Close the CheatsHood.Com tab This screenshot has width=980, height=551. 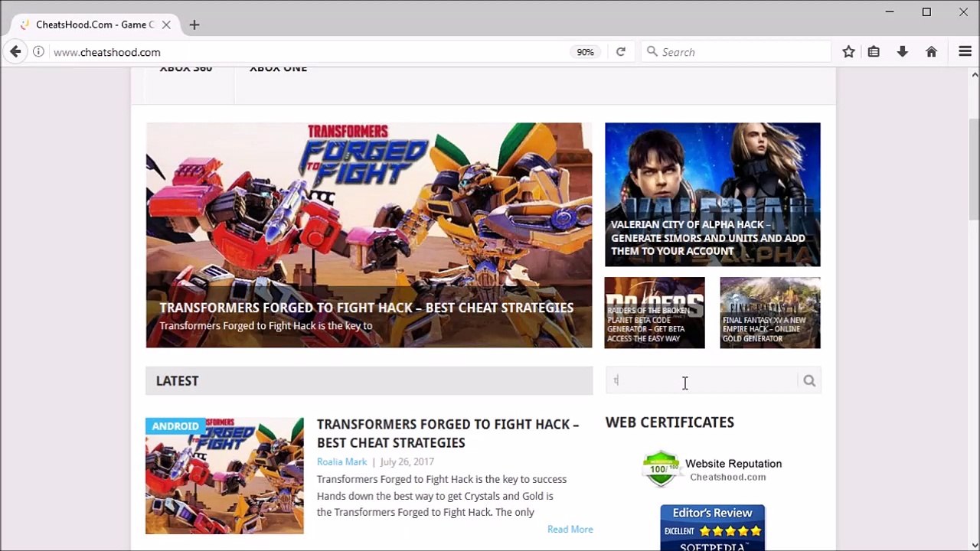[166, 24]
